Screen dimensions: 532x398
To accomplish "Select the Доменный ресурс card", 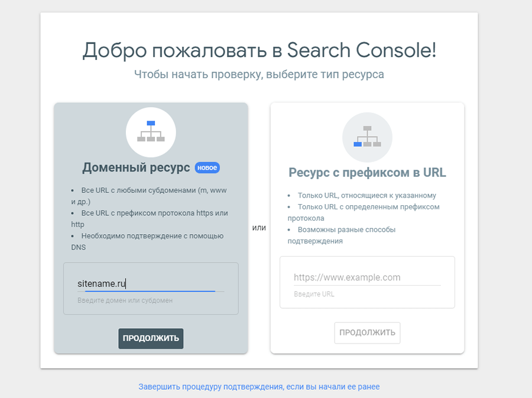I will [151, 228].
